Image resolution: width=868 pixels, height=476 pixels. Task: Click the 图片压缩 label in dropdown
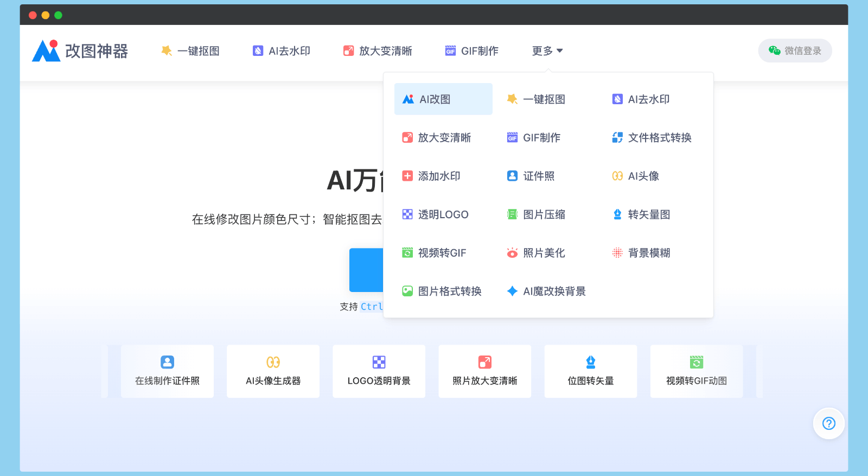point(544,214)
